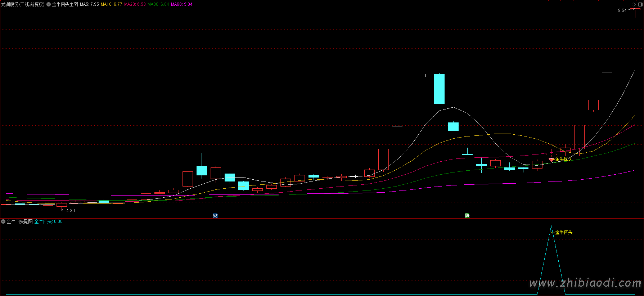This screenshot has height=296, width=644.
Task: Click the 4.30 low price marker
Action: tap(70, 211)
